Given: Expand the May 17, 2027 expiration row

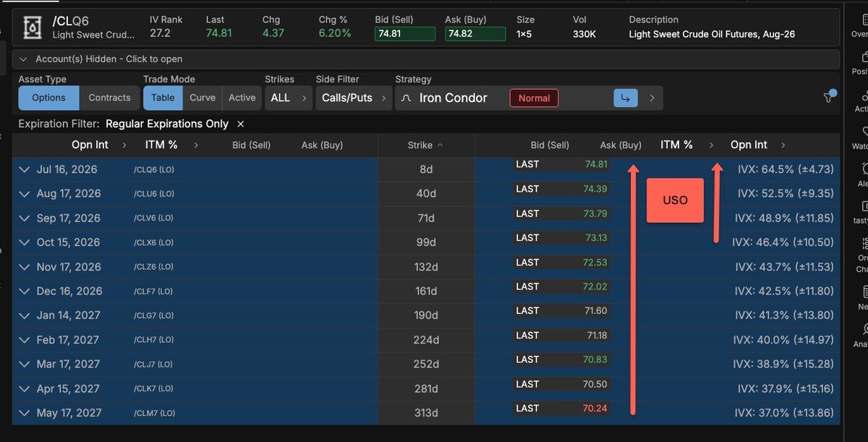Looking at the screenshot, I should pos(25,413).
